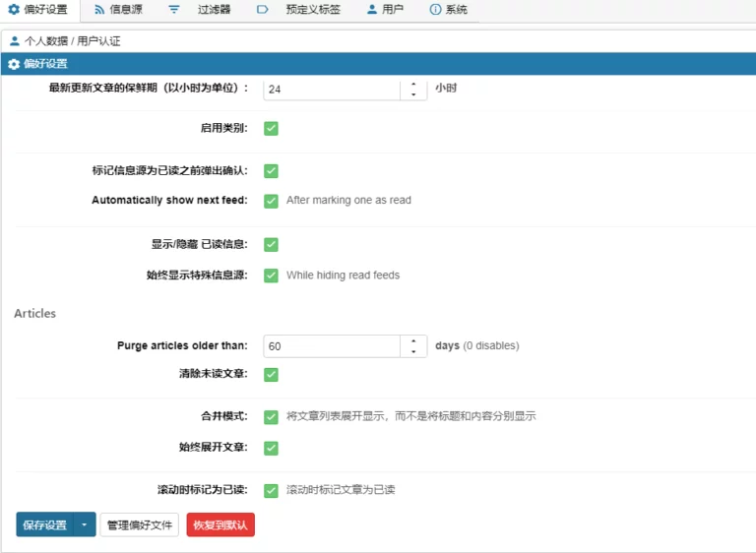This screenshot has width=756, height=553.
Task: Decrease the Purge articles days stepper
Action: tap(413, 351)
